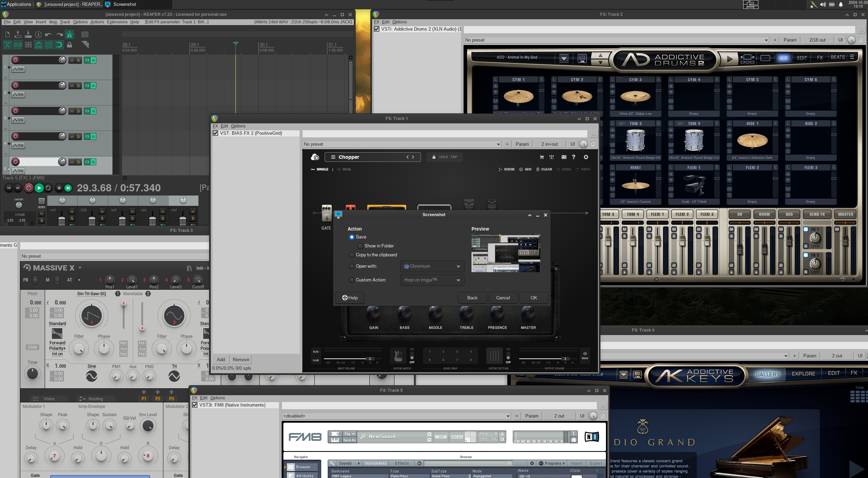Open the Host on Imgur custom action dropdown
The height and width of the screenshot is (478, 868).
click(x=432, y=280)
